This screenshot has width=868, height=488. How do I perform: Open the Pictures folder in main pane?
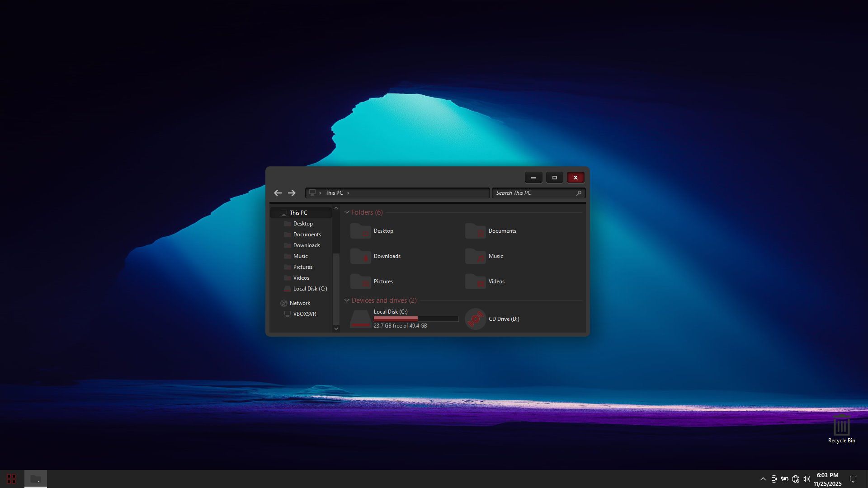(360, 282)
